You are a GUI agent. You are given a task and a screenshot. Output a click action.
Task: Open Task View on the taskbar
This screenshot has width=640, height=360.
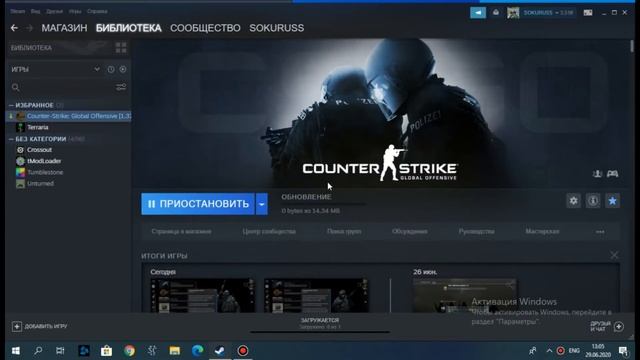click(60, 351)
